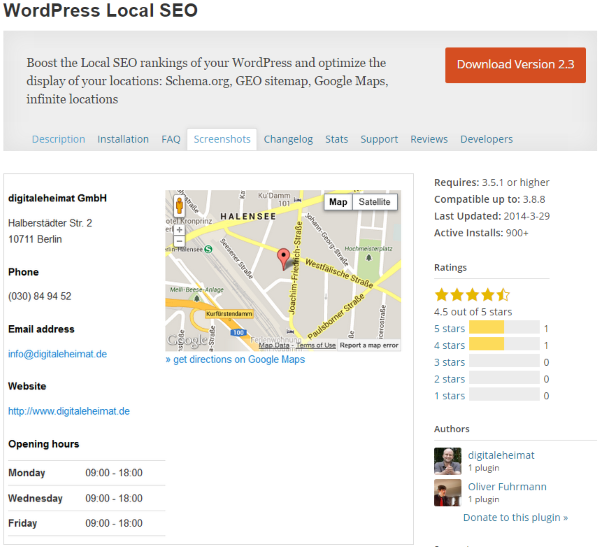Screen dimensions: 600x547
Task: Click the 5 stars rating bar
Action: [x=504, y=328]
